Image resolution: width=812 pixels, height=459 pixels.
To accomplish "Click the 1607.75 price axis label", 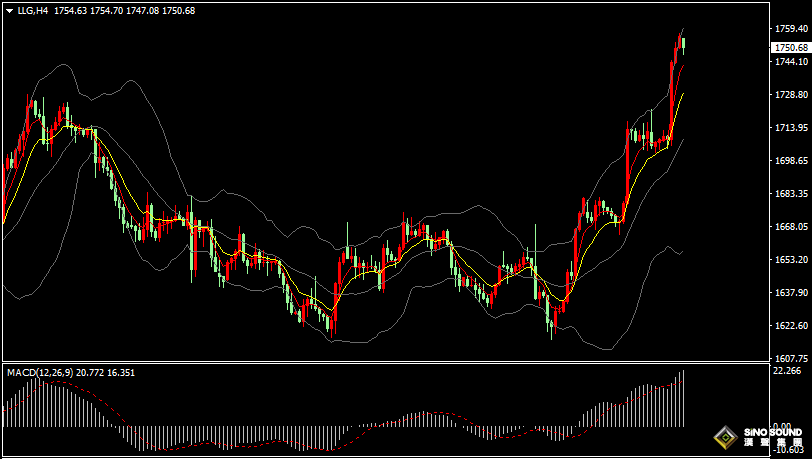I will tap(790, 358).
